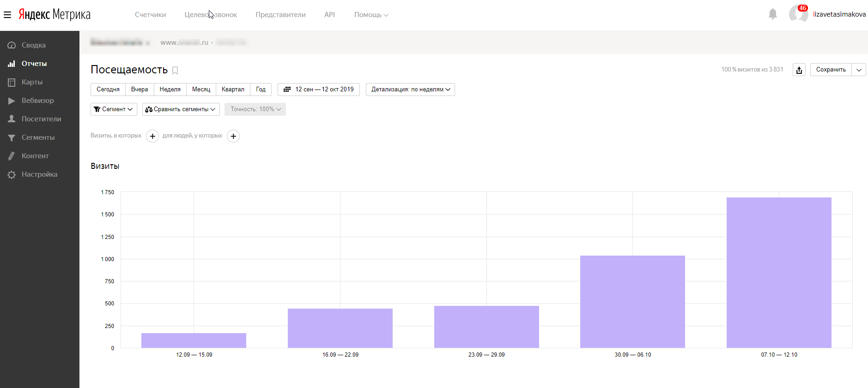The image size is (868, 388).
Task: Open Настройка in the sidebar
Action: click(40, 174)
